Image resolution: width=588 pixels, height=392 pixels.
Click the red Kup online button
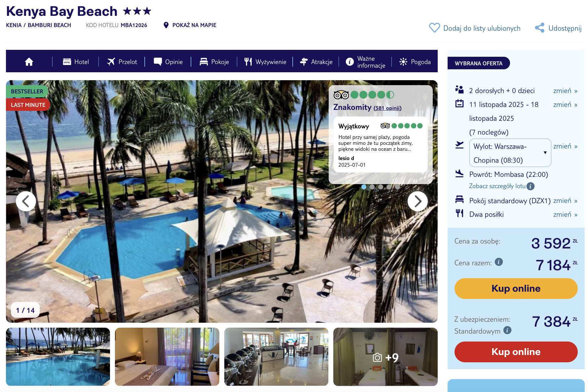click(x=516, y=352)
